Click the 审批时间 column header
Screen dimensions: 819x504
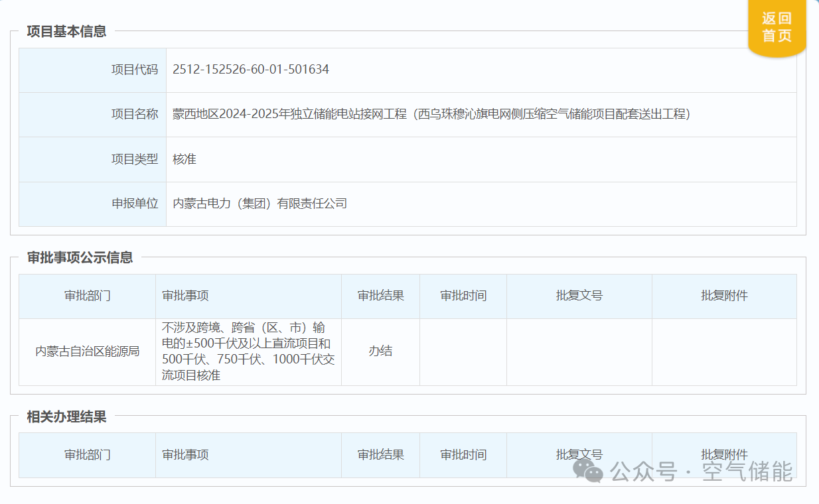pyautogui.click(x=463, y=296)
